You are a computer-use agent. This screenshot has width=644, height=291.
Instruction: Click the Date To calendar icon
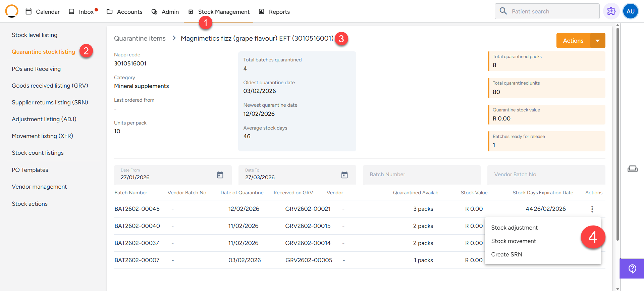[x=344, y=175]
